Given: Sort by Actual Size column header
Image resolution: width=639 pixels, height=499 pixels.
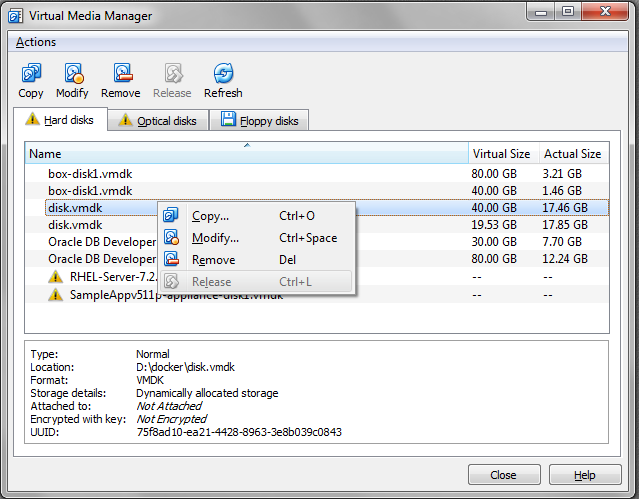Looking at the screenshot, I should (572, 154).
